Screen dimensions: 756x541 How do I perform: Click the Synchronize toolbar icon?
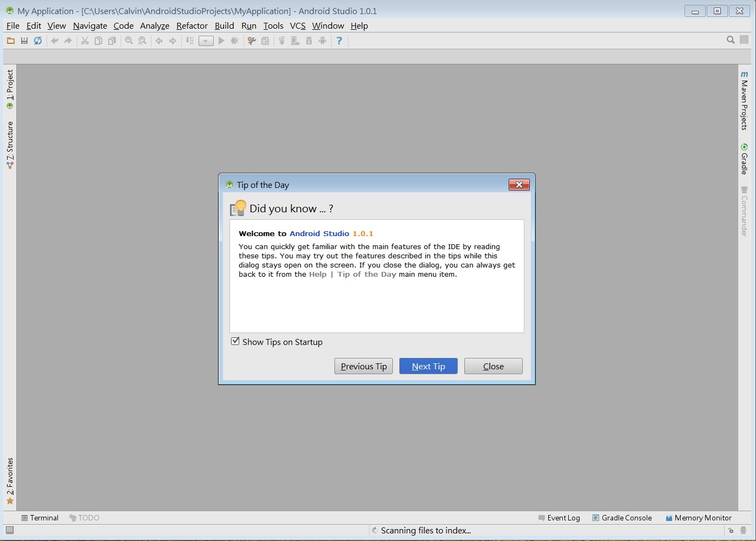coord(37,41)
